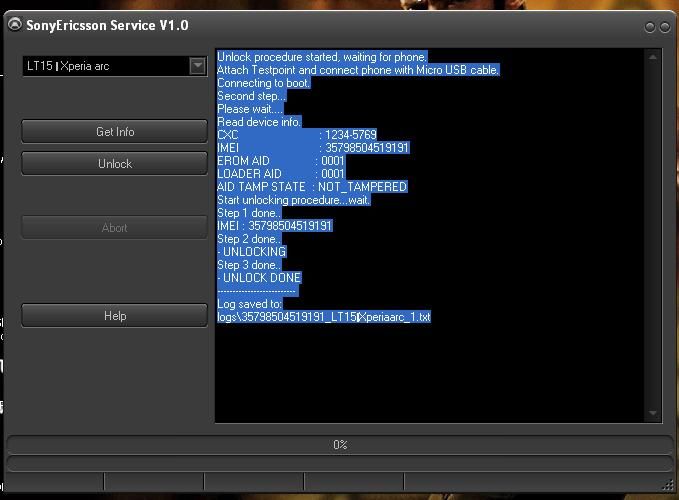The image size is (679, 500).
Task: Click the 0% progress bar
Action: [339, 445]
